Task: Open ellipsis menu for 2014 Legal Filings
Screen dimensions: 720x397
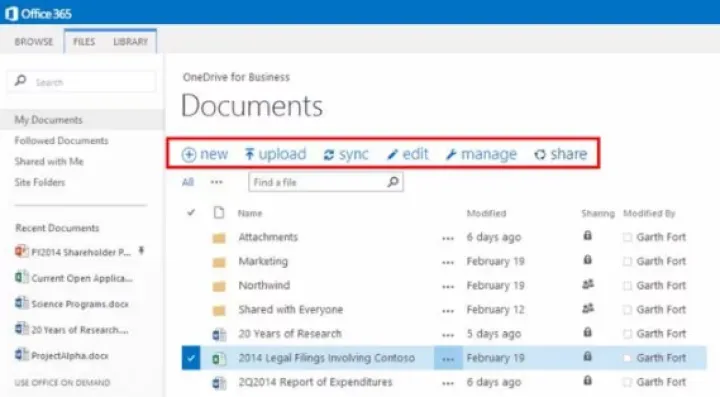Action: point(448,359)
